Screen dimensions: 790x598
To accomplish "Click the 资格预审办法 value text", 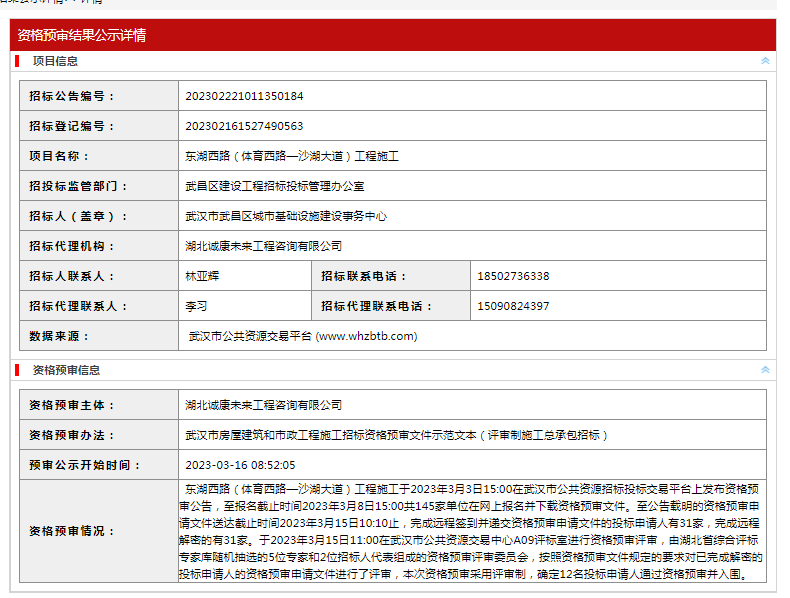I will tap(397, 435).
